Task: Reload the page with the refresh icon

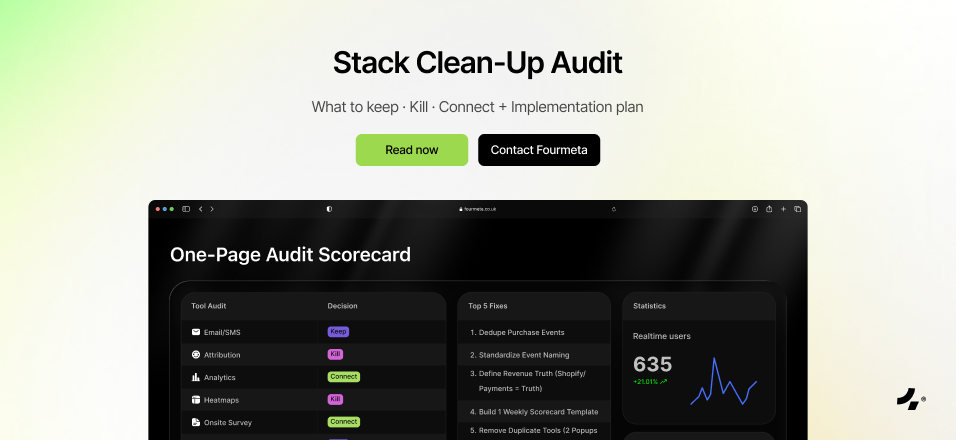Action: (x=614, y=209)
